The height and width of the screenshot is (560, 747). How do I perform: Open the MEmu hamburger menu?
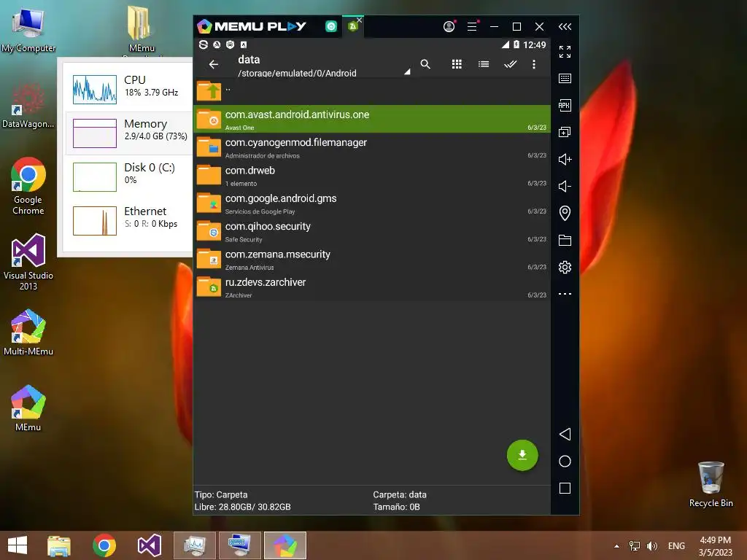coord(472,27)
